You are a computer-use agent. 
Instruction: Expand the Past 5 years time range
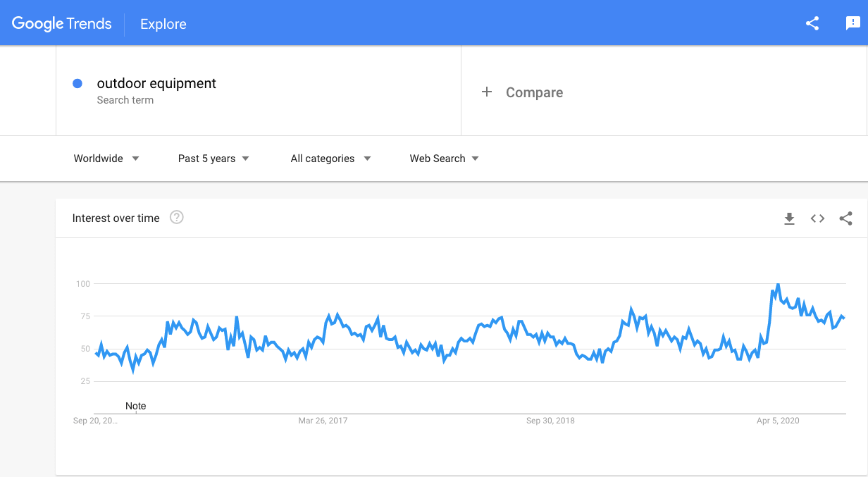213,159
